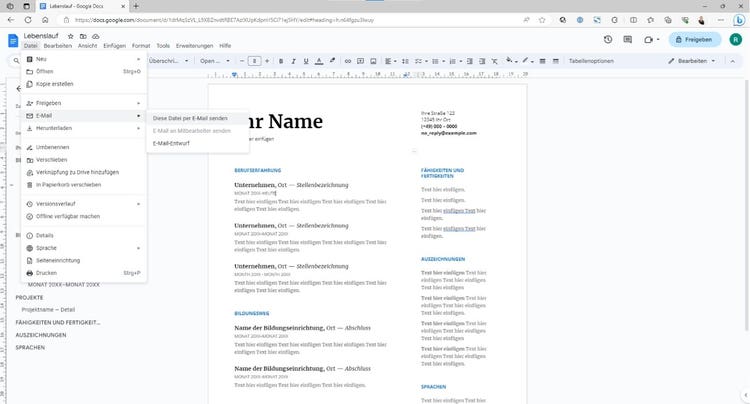Click the line spacing icon
750x404 pixels.
tap(405, 61)
